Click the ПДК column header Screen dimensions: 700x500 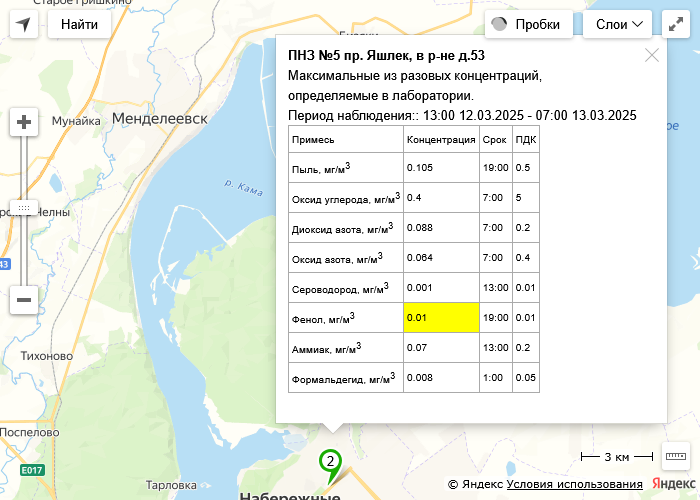525,140
